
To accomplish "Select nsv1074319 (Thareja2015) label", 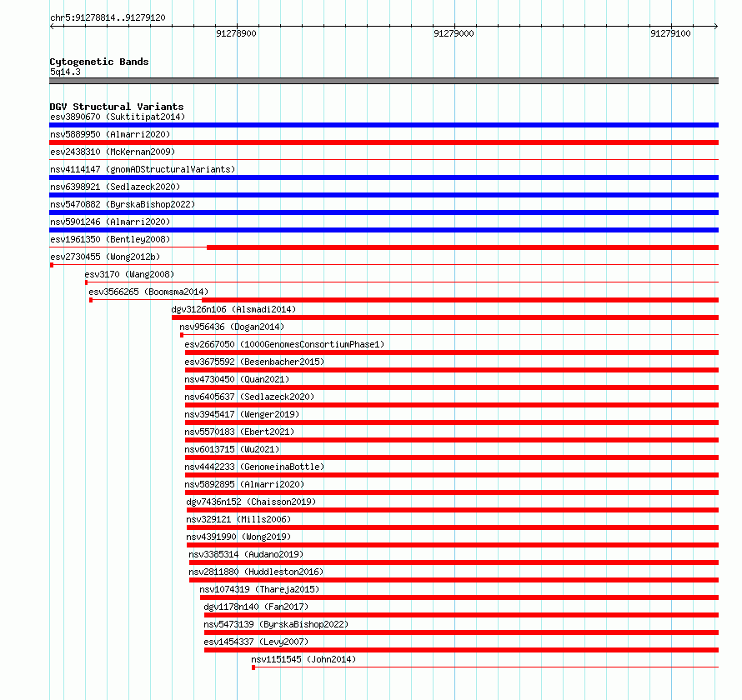I will pos(258,589).
